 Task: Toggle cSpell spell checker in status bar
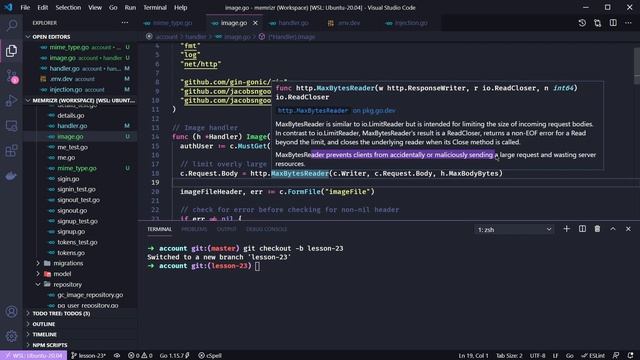pyautogui.click(x=210, y=356)
